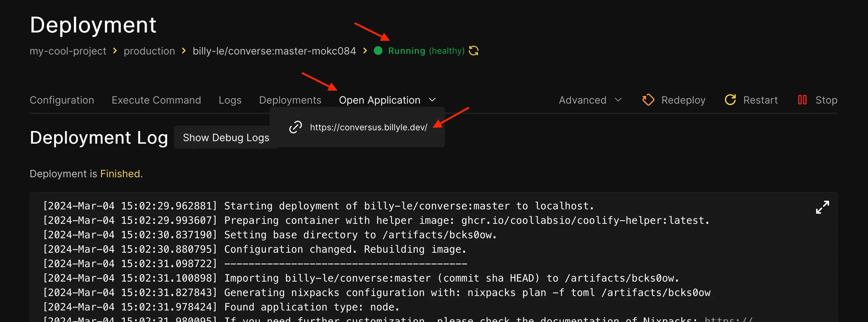Show Debug Logs for deployment
868x322 pixels.
click(x=226, y=138)
